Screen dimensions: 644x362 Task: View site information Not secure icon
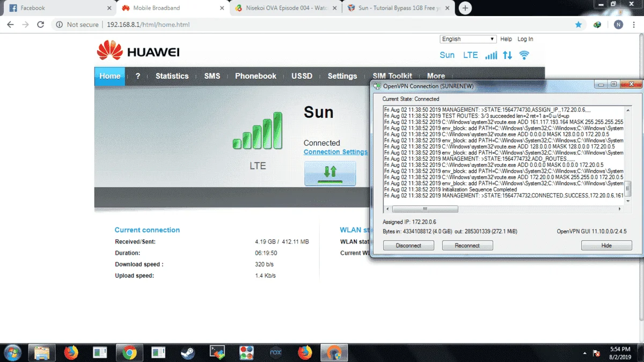(59, 25)
